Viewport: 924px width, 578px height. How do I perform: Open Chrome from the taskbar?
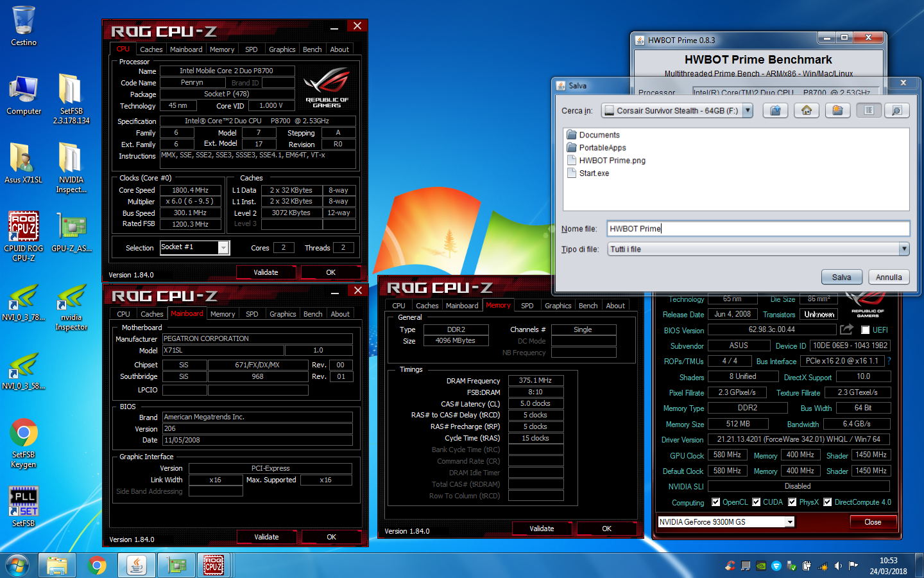[x=97, y=565]
